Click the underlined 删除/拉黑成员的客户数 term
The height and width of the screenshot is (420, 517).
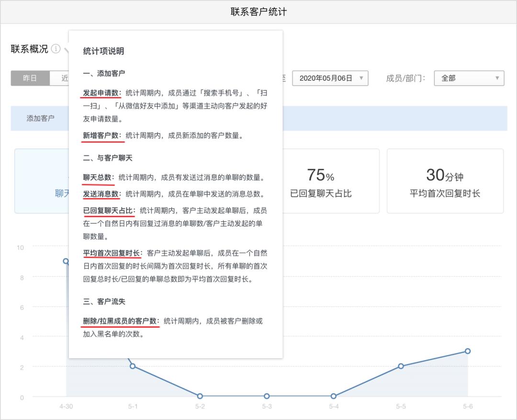pyautogui.click(x=121, y=321)
